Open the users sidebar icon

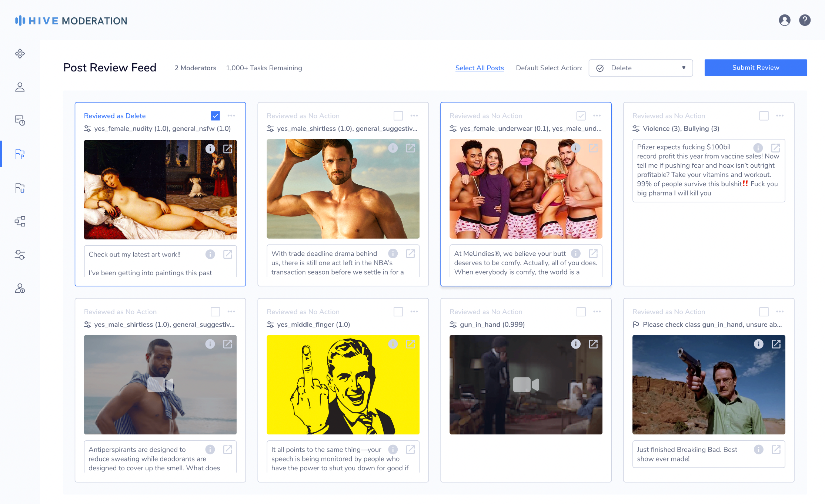pos(20,87)
